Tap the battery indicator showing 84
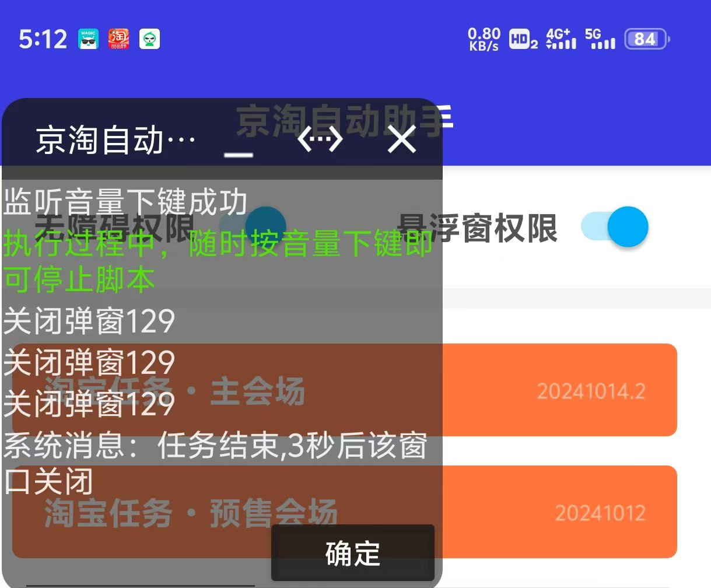This screenshot has height=588, width=711. tap(646, 39)
